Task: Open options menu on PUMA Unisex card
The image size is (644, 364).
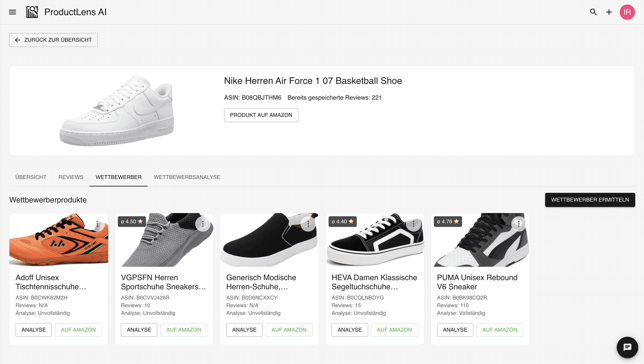Action: [519, 224]
